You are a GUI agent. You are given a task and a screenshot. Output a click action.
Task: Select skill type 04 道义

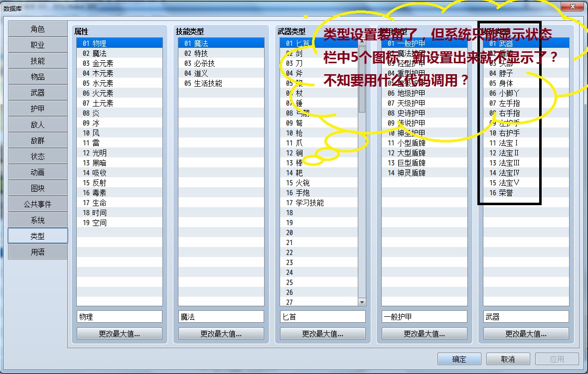tap(221, 73)
